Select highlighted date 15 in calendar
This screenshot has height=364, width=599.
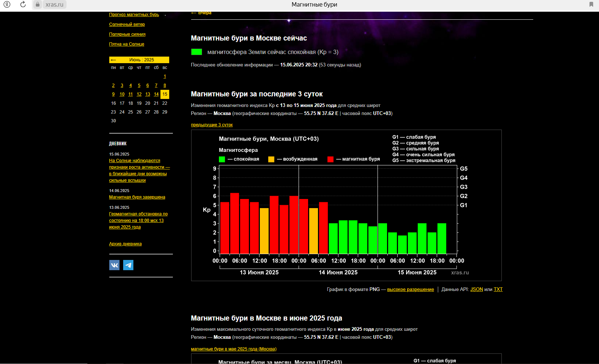click(x=165, y=94)
